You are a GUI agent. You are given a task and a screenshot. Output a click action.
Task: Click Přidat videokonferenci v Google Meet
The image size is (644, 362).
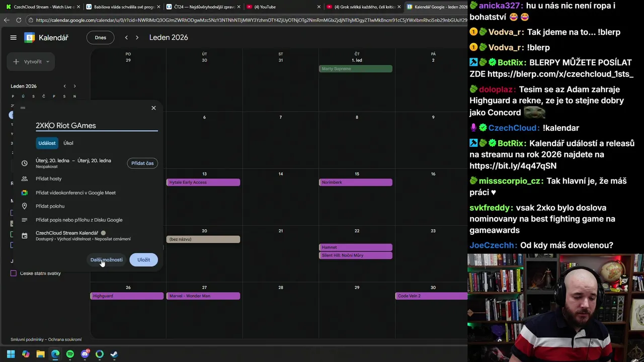click(x=75, y=193)
